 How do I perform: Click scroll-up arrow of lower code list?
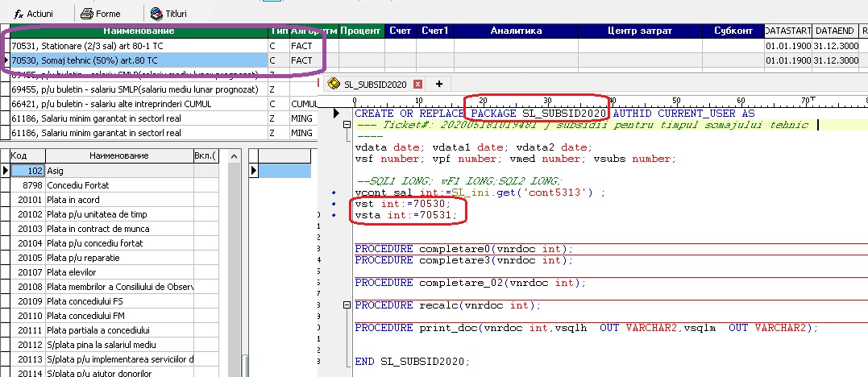pyautogui.click(x=236, y=156)
